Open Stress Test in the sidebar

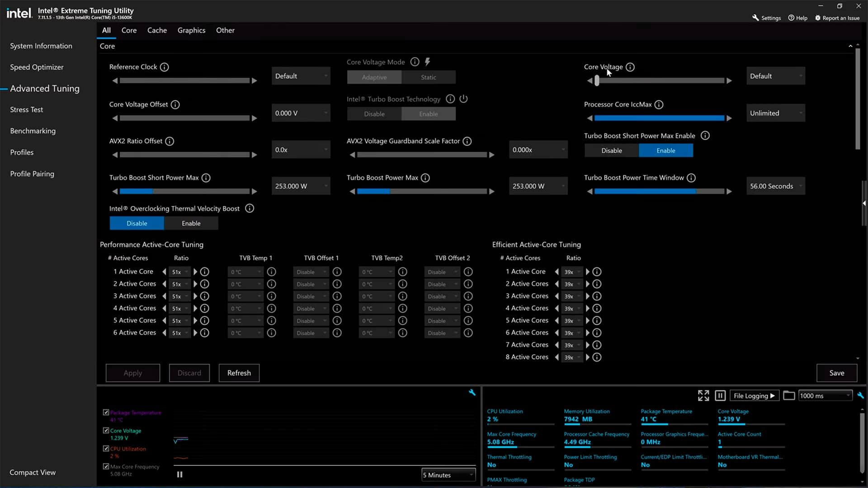click(27, 110)
